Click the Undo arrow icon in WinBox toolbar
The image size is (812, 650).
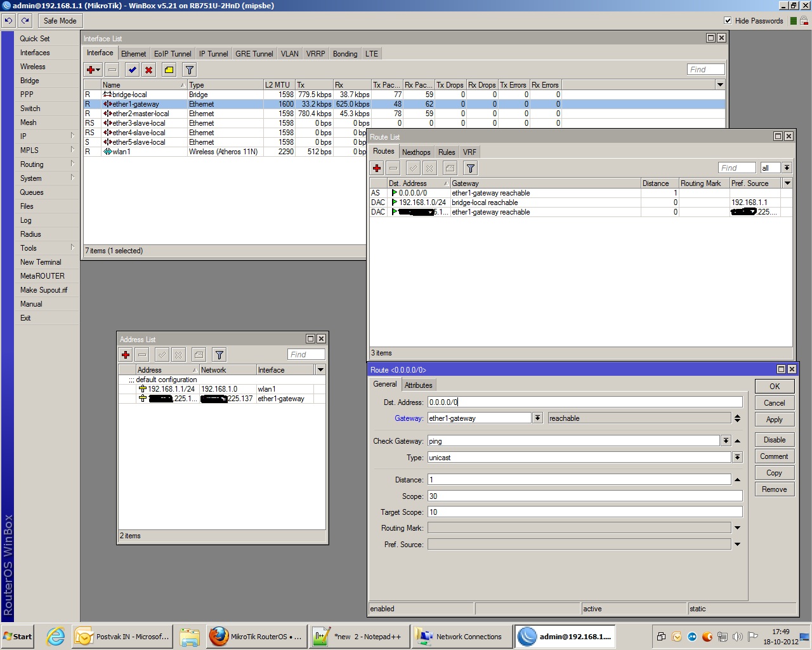(9, 21)
